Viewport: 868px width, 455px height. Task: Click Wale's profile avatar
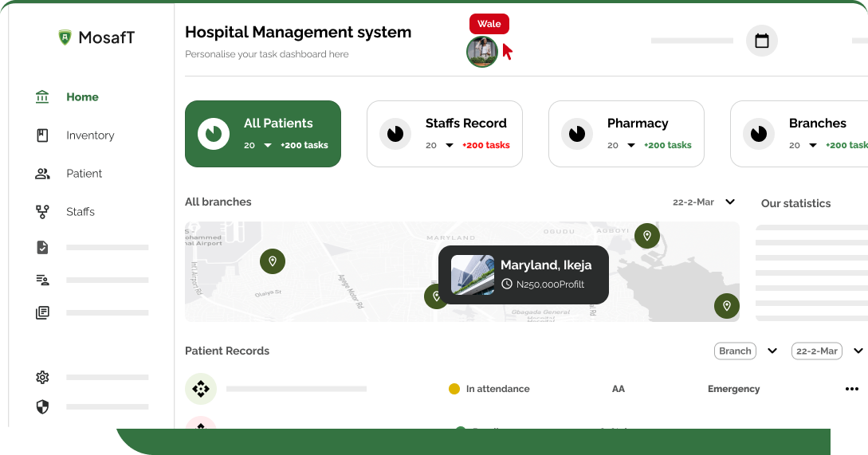(482, 52)
